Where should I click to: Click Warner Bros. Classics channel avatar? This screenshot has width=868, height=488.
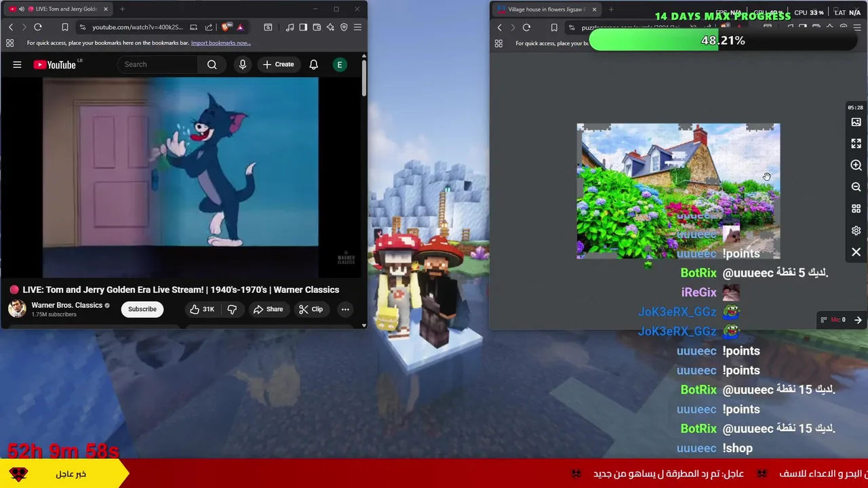point(17,308)
